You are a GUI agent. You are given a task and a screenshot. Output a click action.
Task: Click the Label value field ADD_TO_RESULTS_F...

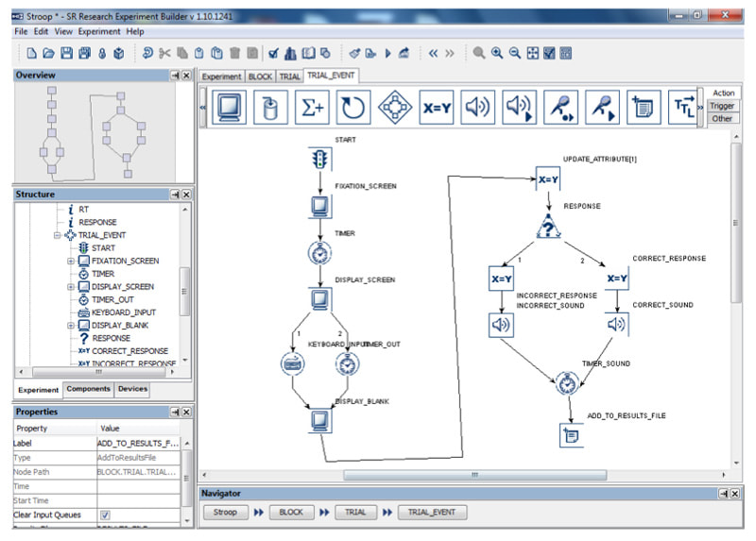(138, 443)
